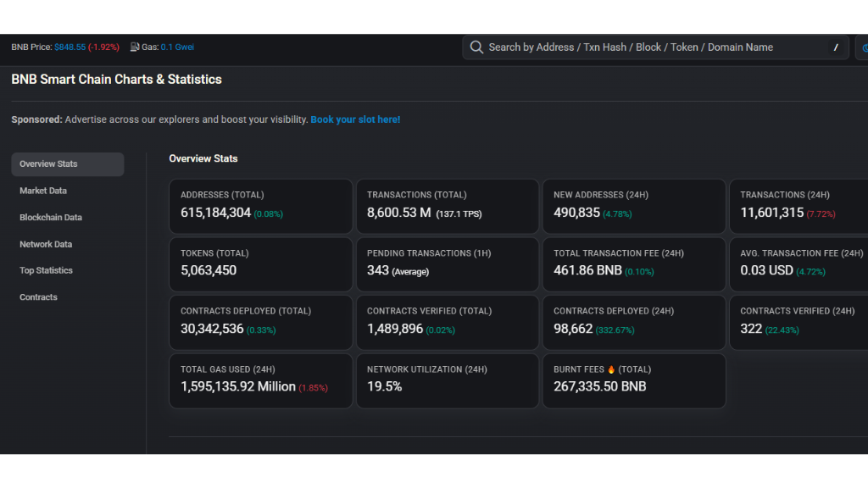Open the Burnt Fees (Total) card

[x=634, y=381]
